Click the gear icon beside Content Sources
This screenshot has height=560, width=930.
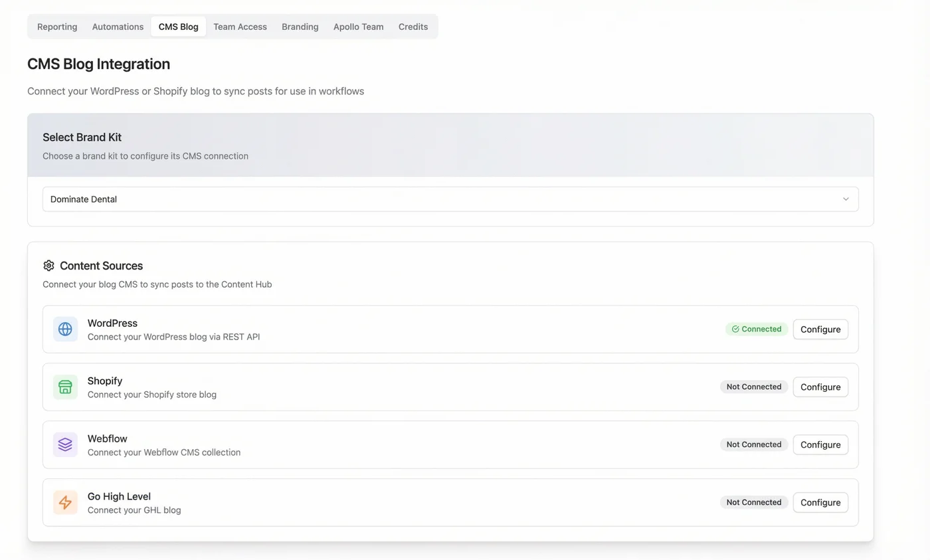(x=48, y=265)
